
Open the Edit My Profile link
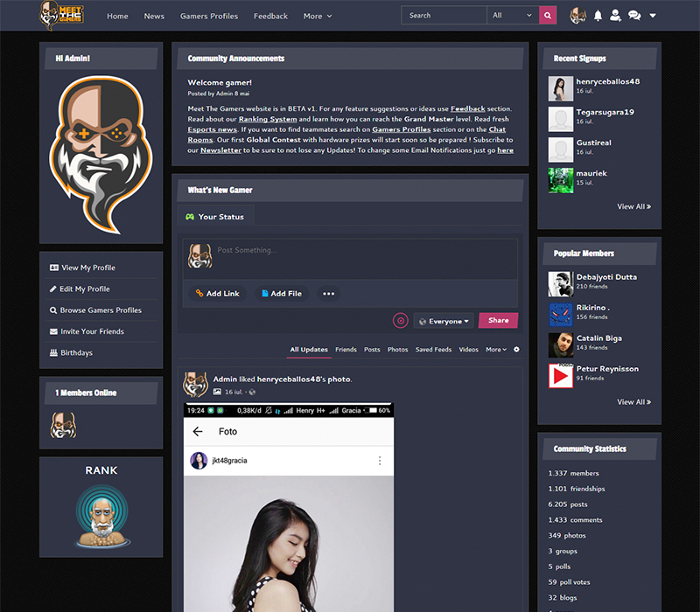85,289
